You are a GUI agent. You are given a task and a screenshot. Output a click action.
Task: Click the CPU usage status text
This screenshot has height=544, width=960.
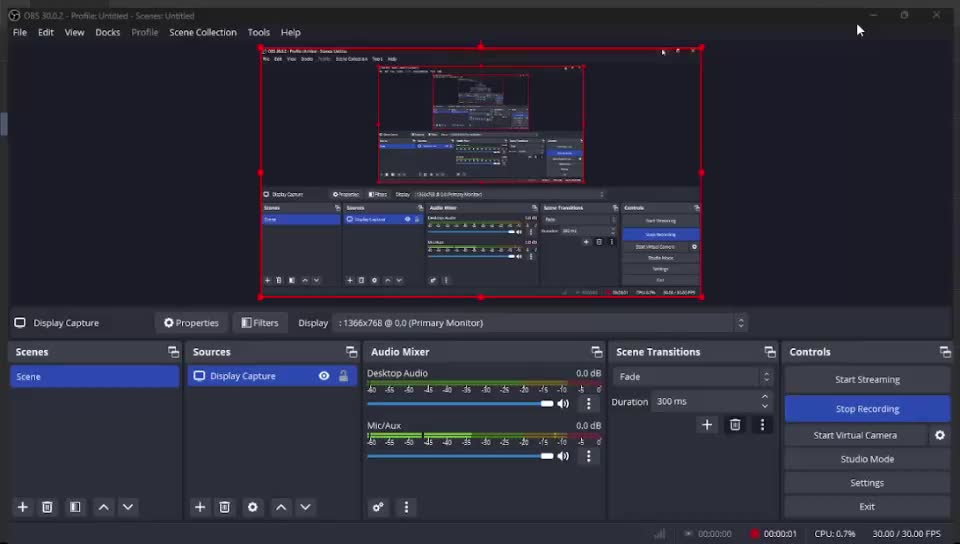pos(834,534)
